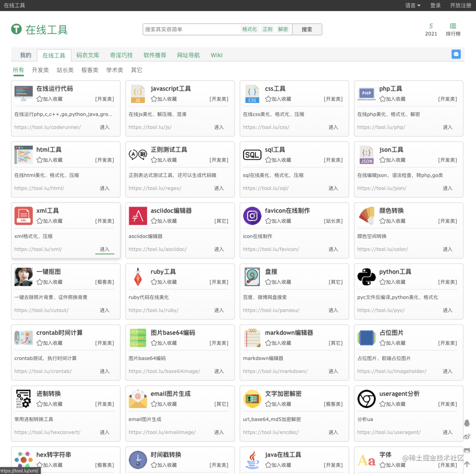Switch to the 我的 tab

click(26, 55)
